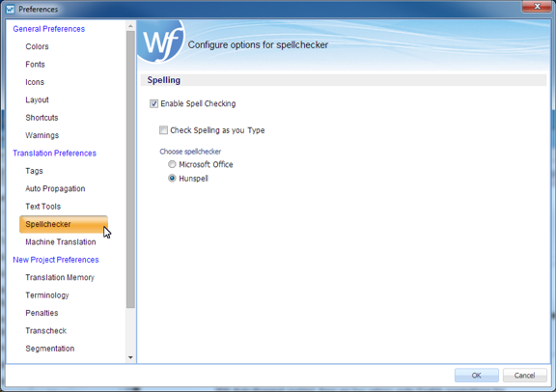Click the Preferences title bar app icon
Image resolution: width=556 pixels, height=392 pixels.
tap(11, 10)
